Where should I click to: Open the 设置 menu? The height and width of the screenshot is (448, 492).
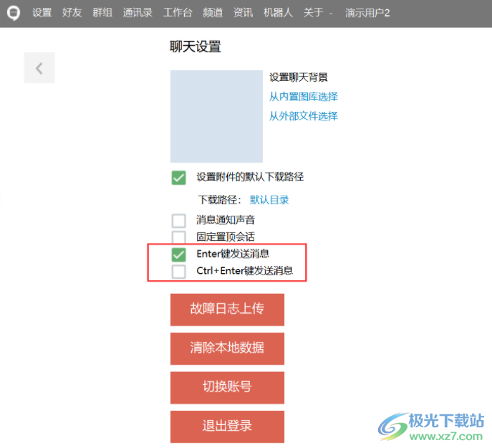[x=42, y=13]
